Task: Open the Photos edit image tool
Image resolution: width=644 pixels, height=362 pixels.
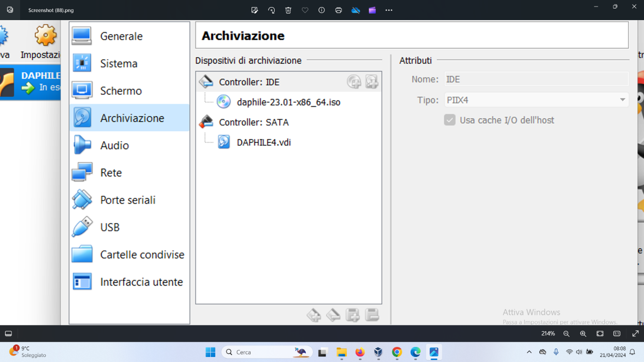Action: [255, 10]
